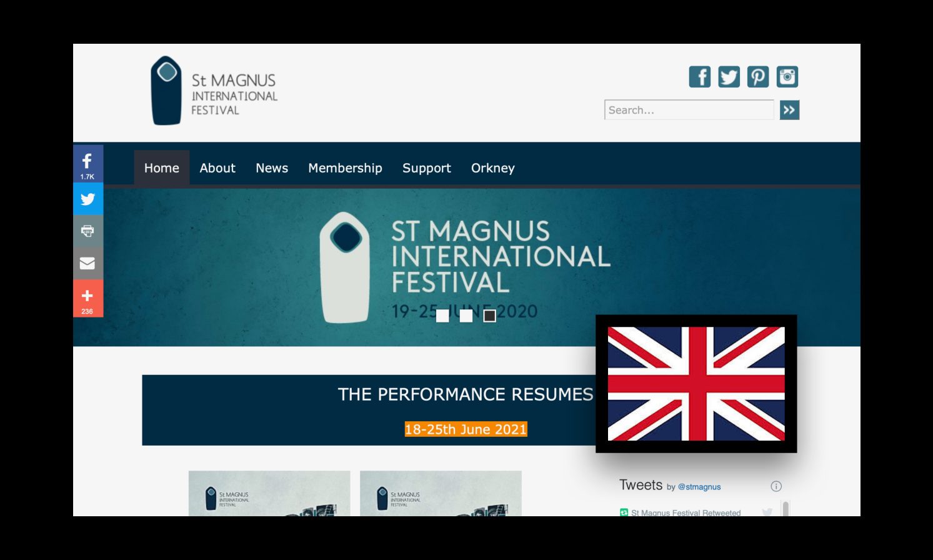The height and width of the screenshot is (560, 933).
Task: Open the Facebook page icon in header
Action: pyautogui.click(x=699, y=77)
